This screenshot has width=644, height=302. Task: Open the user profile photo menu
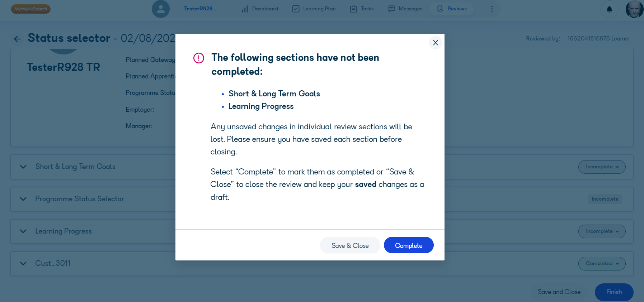[x=634, y=9]
